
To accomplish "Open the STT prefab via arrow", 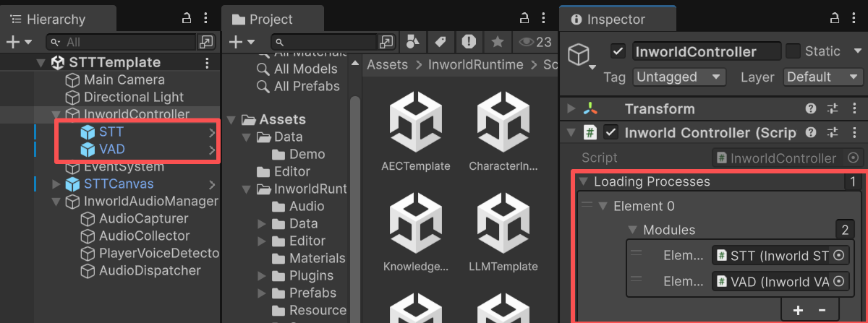I will [x=211, y=132].
